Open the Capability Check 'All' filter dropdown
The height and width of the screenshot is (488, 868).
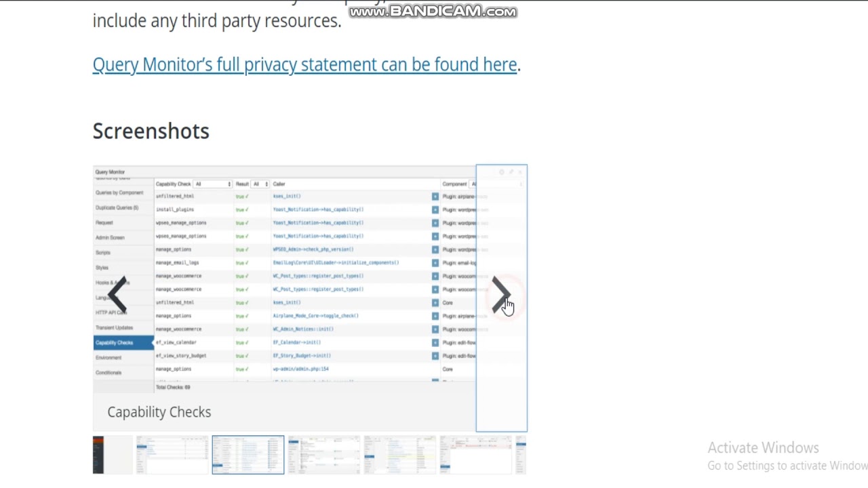click(x=213, y=184)
